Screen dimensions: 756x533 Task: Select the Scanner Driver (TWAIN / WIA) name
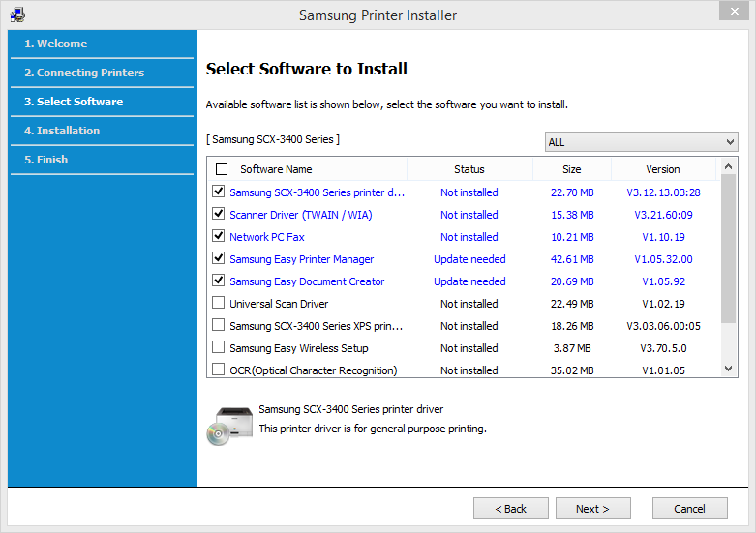pos(301,215)
